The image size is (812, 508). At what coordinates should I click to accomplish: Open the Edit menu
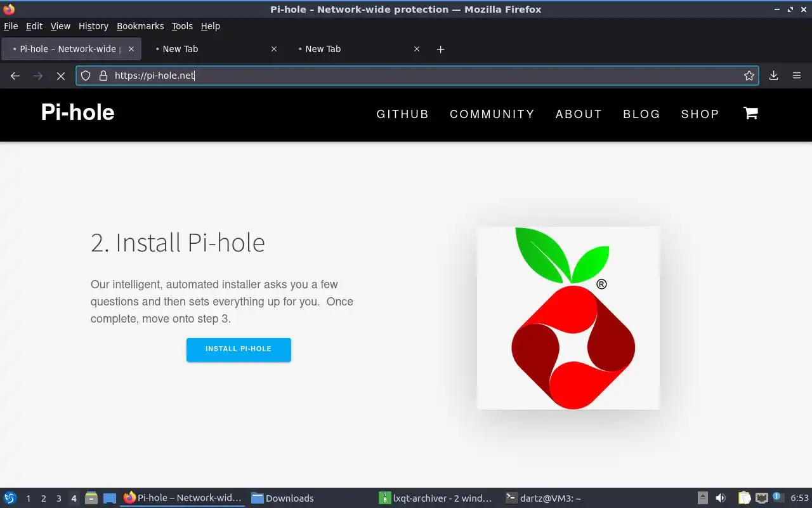coord(34,26)
